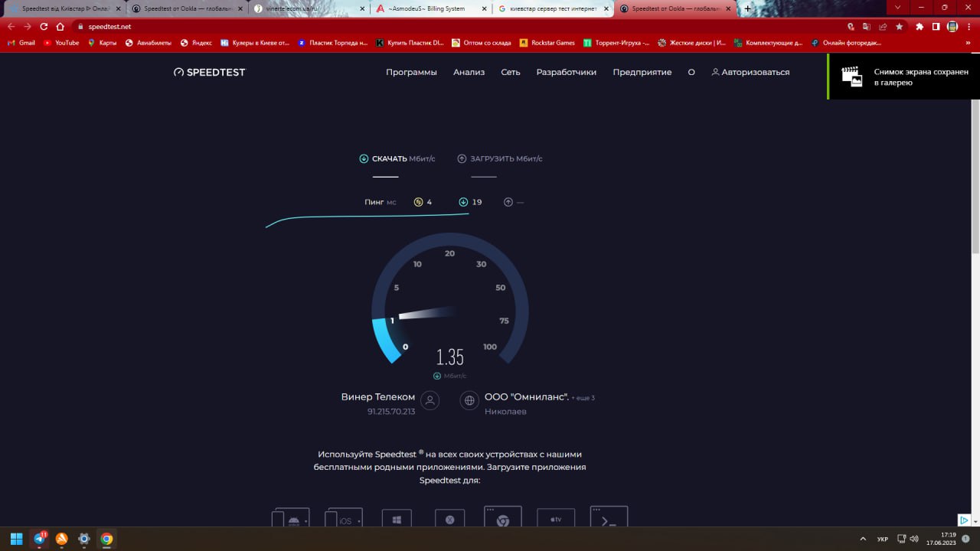Open the Авиабилеты bookmark
The height and width of the screenshot is (551, 980).
point(149,43)
